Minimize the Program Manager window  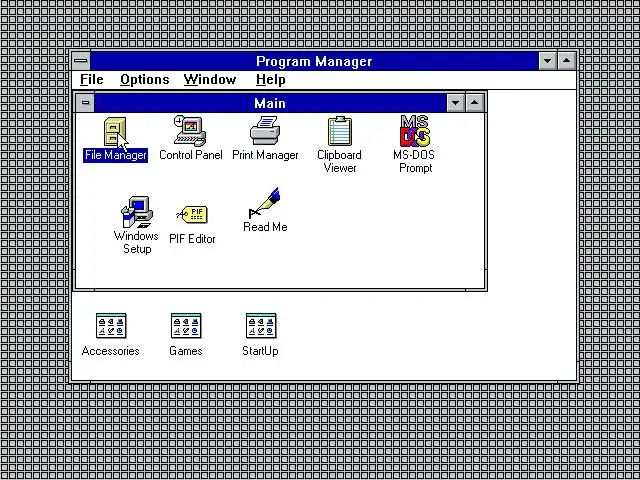tap(548, 61)
